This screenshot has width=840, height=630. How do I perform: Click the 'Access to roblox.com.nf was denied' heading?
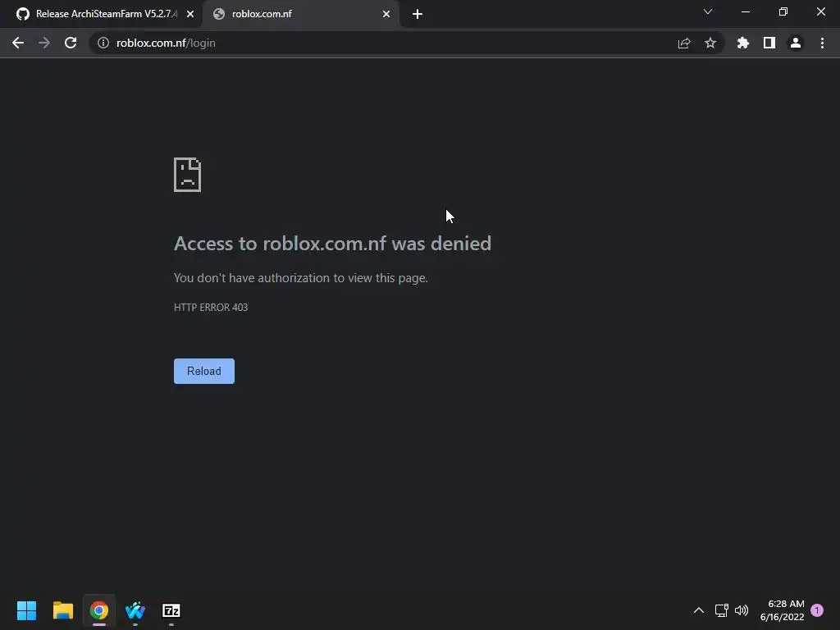click(333, 243)
